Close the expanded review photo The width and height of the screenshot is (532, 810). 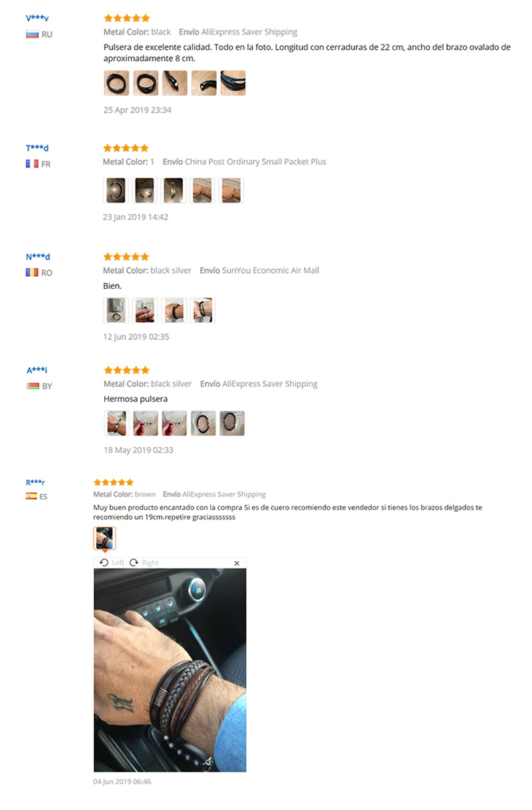click(237, 563)
